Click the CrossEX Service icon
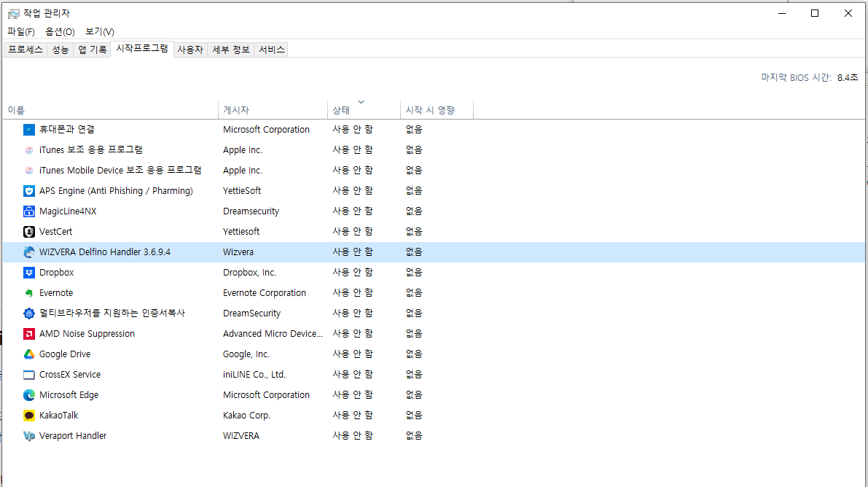Screen dimensions: 868x487 [x=29, y=375]
